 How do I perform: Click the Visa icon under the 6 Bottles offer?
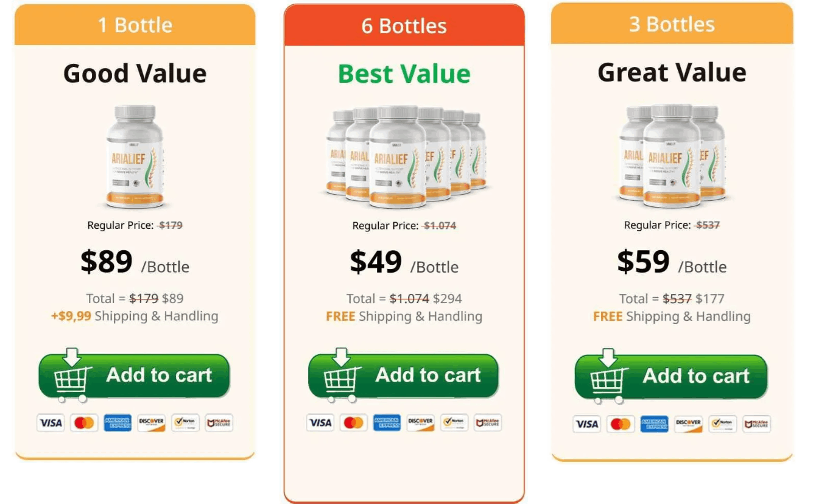point(320,422)
